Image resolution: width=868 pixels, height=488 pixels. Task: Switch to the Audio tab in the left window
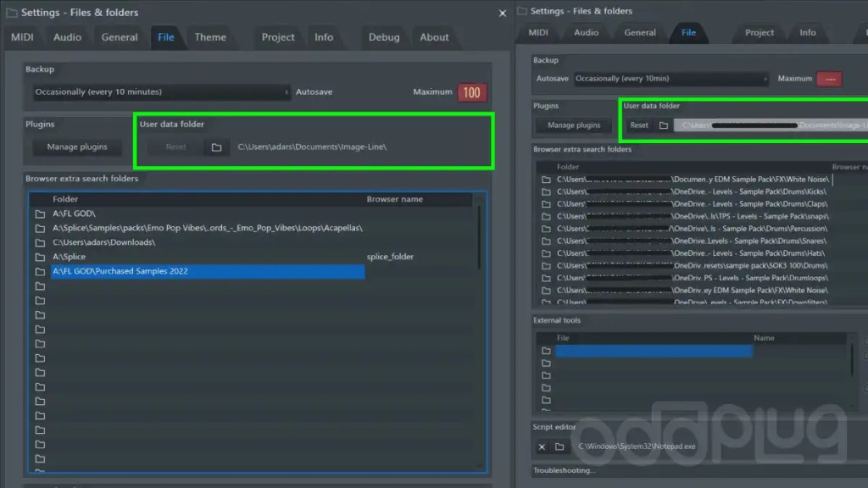67,37
